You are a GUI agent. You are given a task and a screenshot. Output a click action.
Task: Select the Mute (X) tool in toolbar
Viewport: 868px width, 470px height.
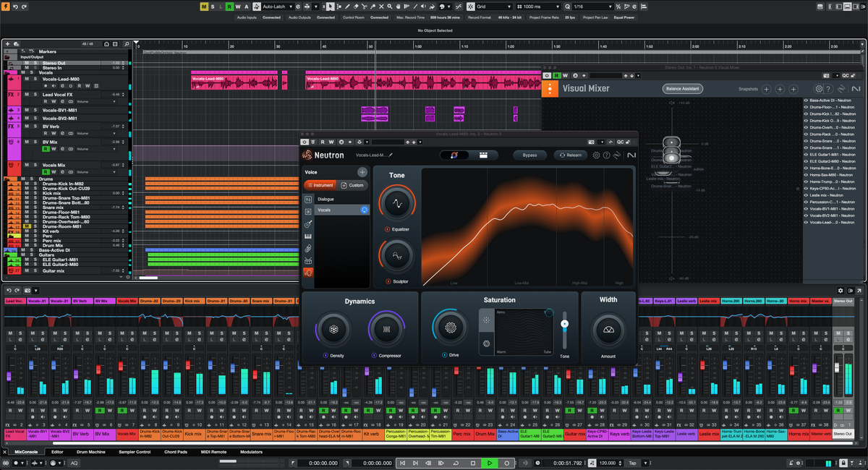tap(381, 7)
